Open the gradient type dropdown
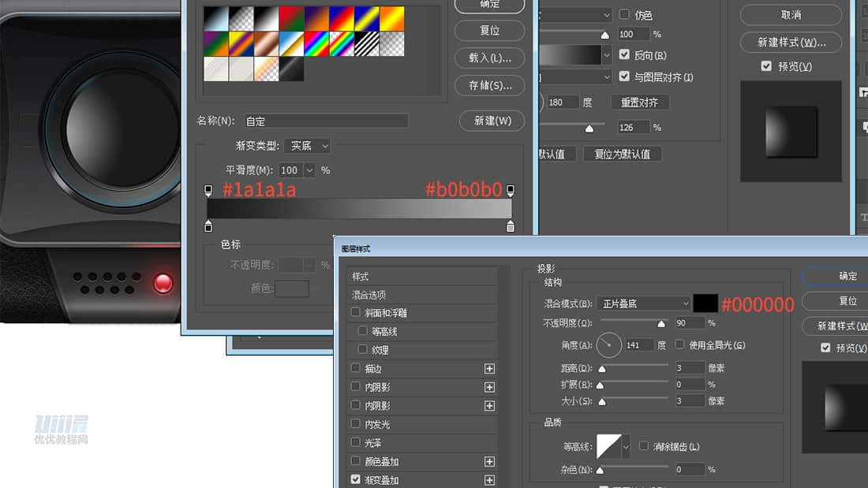The height and width of the screenshot is (488, 868). click(307, 146)
